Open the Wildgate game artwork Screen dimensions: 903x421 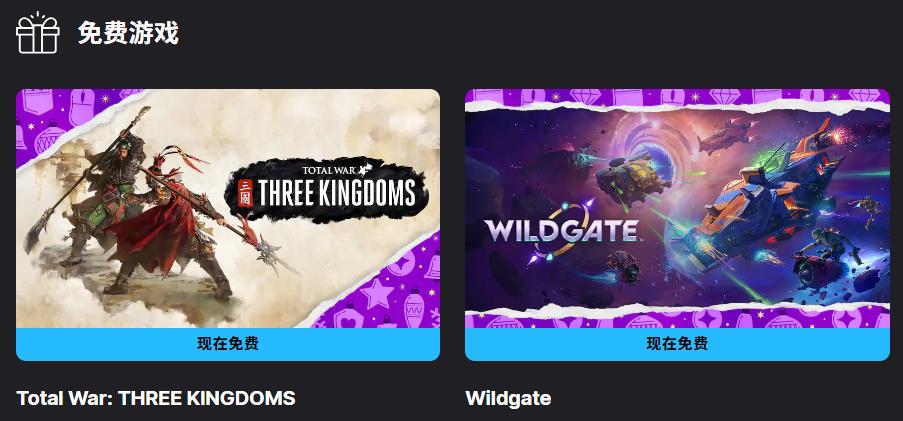(x=677, y=208)
